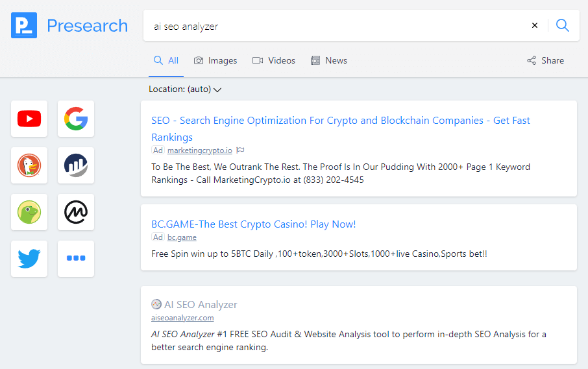
Task: Choose the CoinGecko provider icon
Action: click(x=29, y=212)
